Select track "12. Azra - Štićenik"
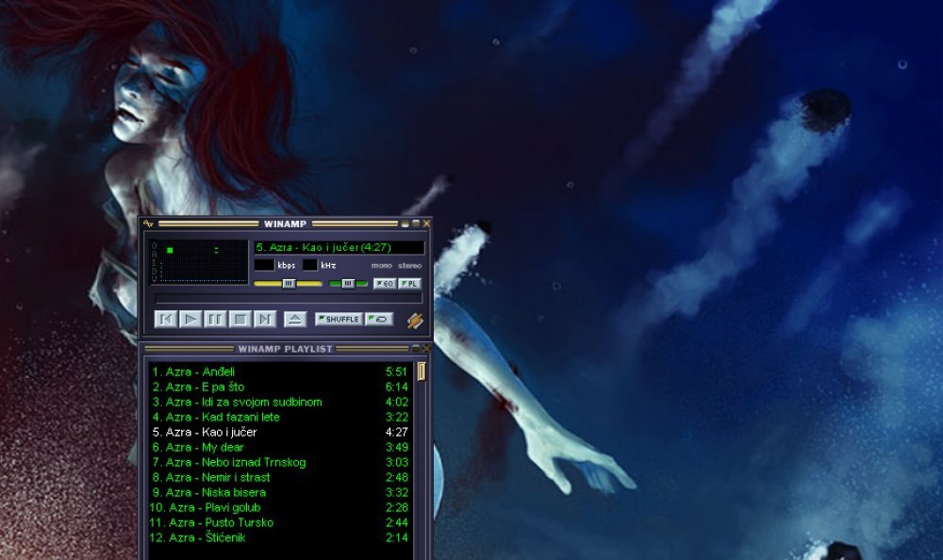 (280, 537)
